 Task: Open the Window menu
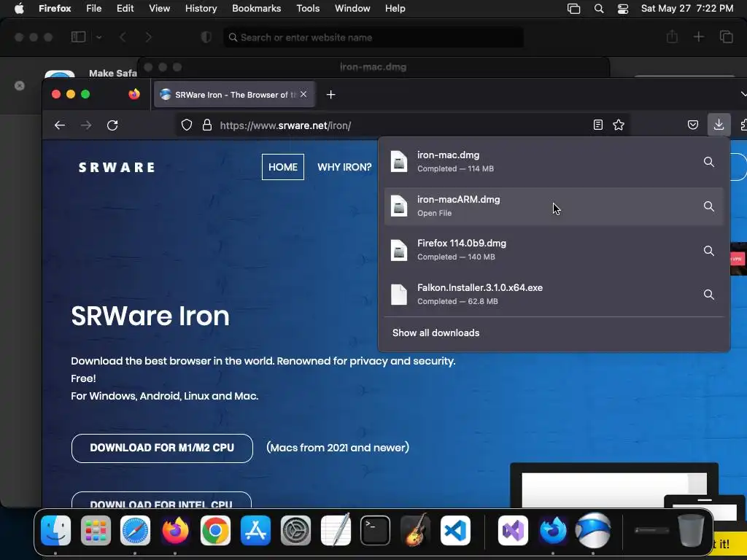coord(352,9)
